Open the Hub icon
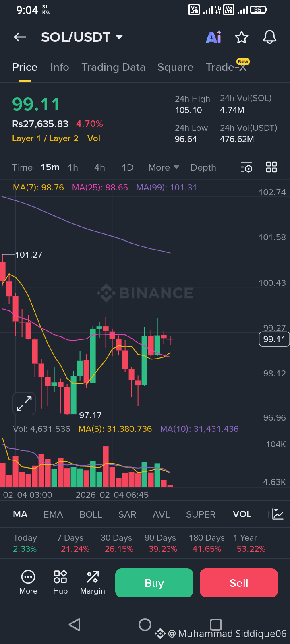This screenshot has height=644, width=290. coord(60,582)
